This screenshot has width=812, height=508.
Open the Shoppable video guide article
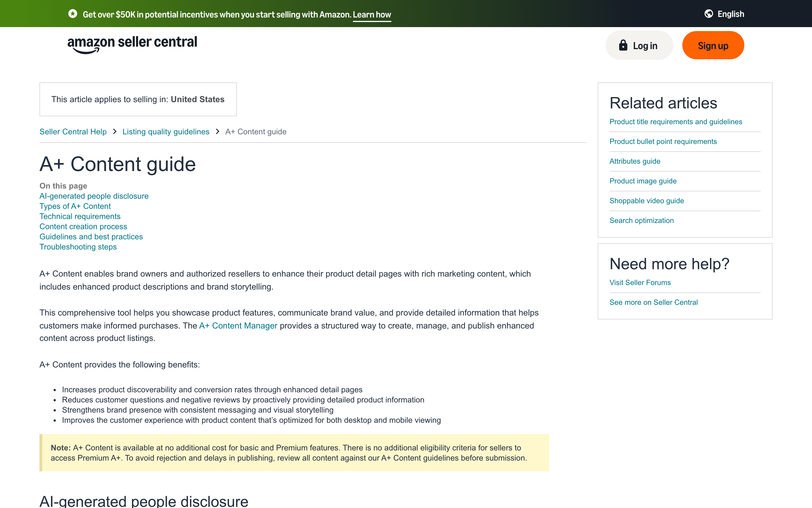point(646,201)
